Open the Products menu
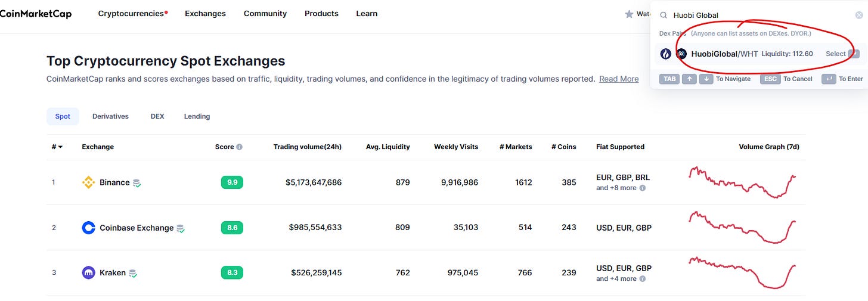This screenshot has height=301, width=868. [x=321, y=13]
